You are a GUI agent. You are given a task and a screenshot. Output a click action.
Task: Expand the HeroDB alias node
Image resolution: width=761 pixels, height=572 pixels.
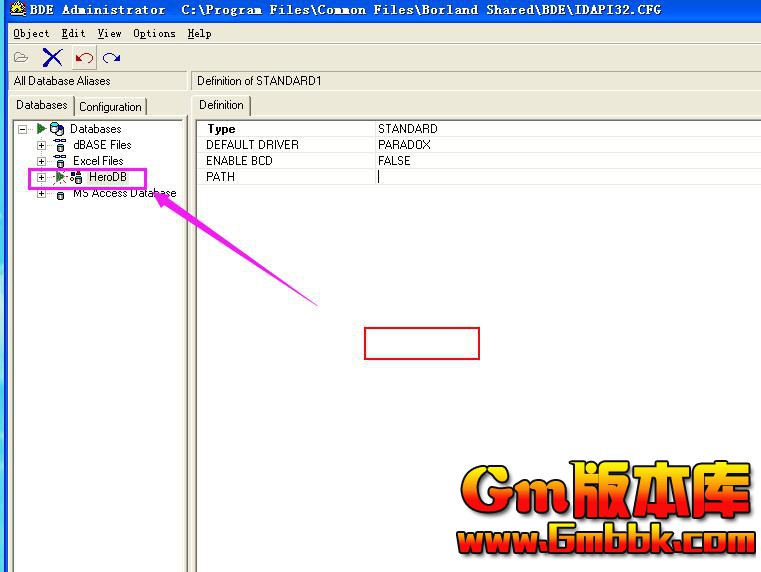coord(41,177)
